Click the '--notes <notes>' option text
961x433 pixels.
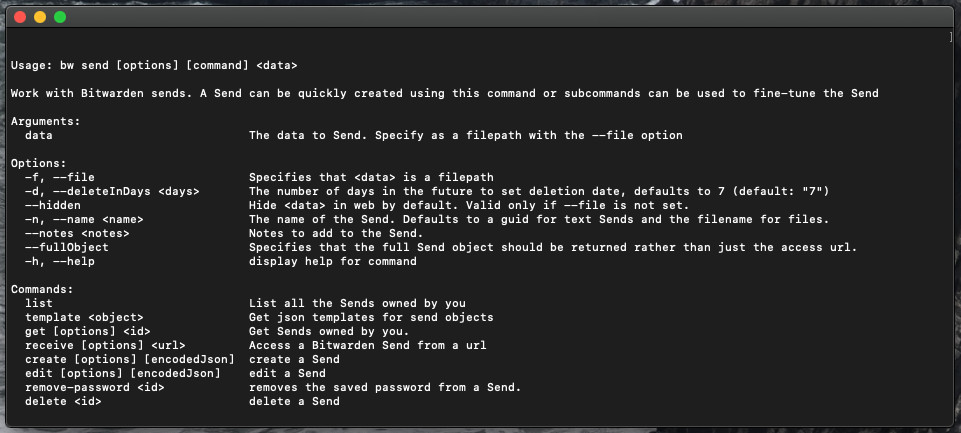click(x=77, y=233)
